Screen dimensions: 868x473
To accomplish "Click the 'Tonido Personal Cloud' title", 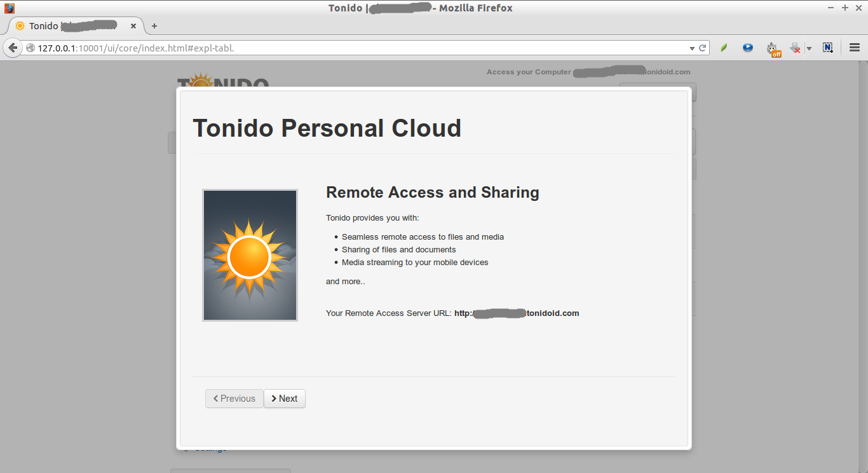I will (327, 128).
